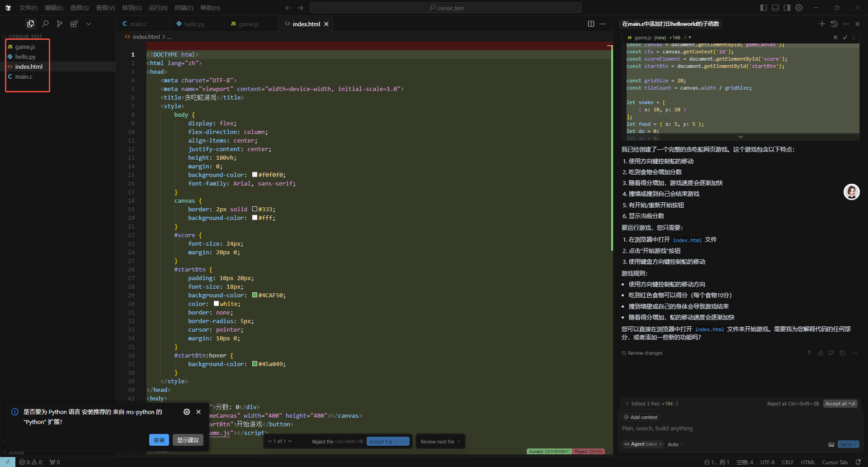868x467 pixels.
Task: Click 显示建议 in the notification
Action: coord(188,440)
